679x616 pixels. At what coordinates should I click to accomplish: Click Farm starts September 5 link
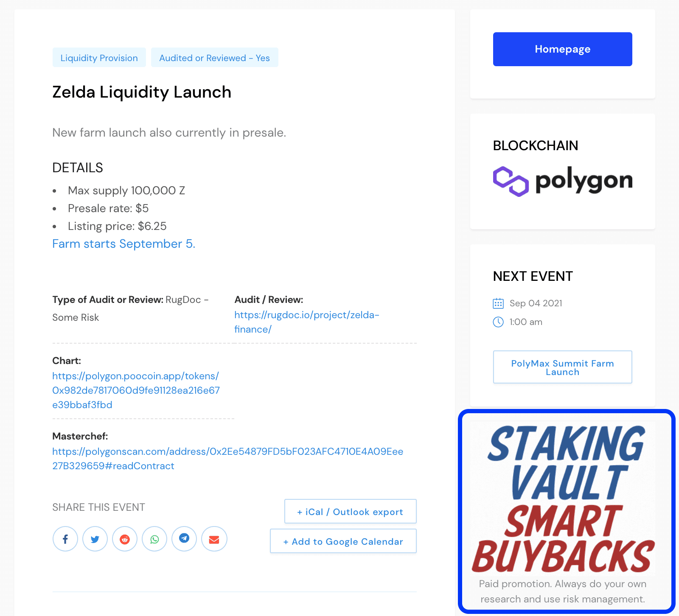(123, 244)
